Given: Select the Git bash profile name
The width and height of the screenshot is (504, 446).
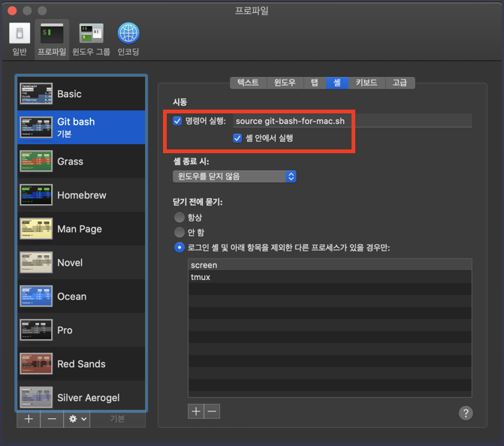Looking at the screenshot, I should point(76,122).
